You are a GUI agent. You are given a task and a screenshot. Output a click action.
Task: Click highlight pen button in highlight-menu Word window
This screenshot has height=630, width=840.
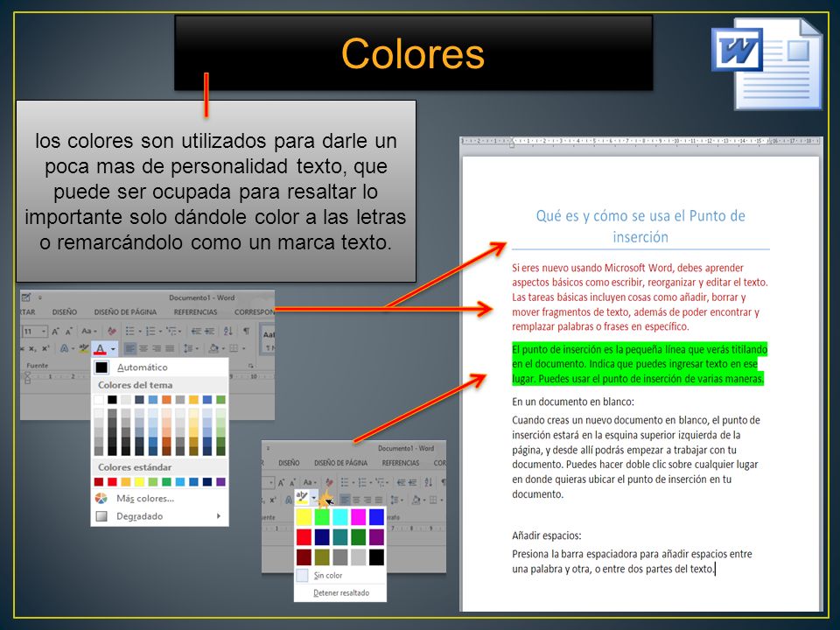(x=302, y=497)
